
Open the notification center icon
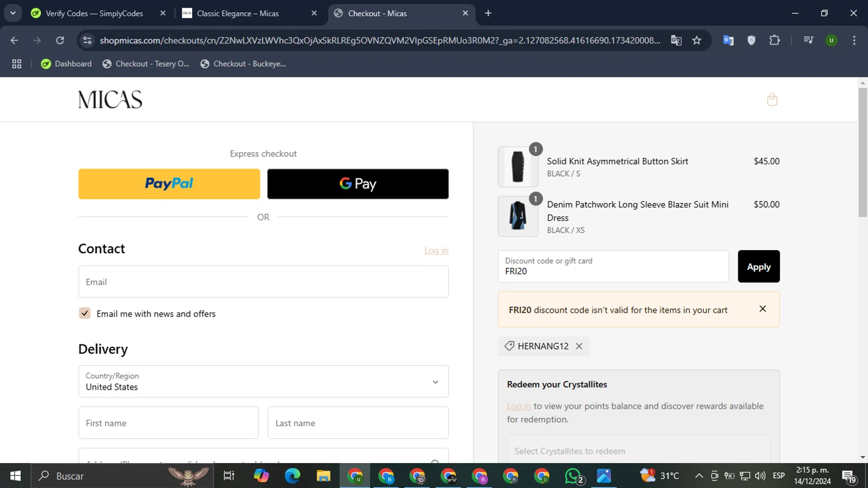(849, 476)
